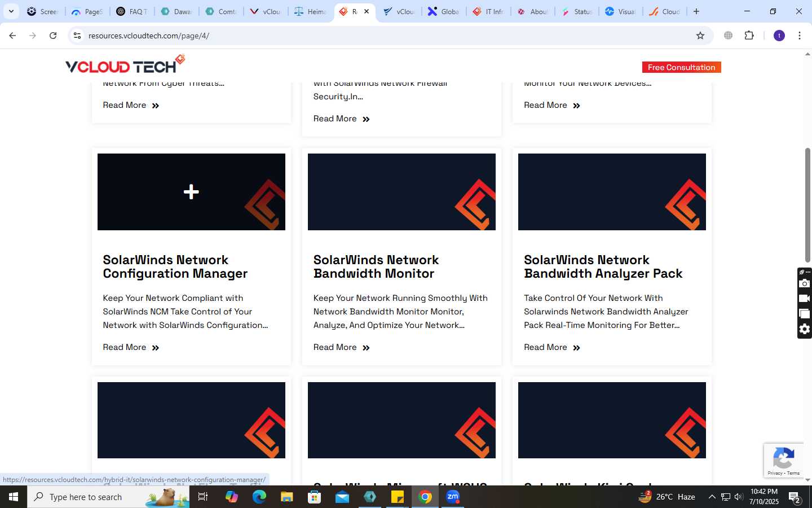Click the gallery icon in side panel
The height and width of the screenshot is (508, 812).
pos(805,314)
